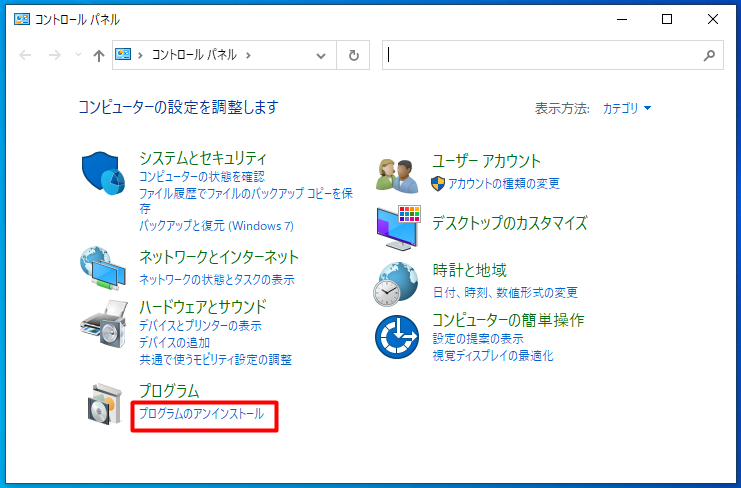Open the Network and Internet globe icon
The width and height of the screenshot is (741, 488).
[x=102, y=268]
